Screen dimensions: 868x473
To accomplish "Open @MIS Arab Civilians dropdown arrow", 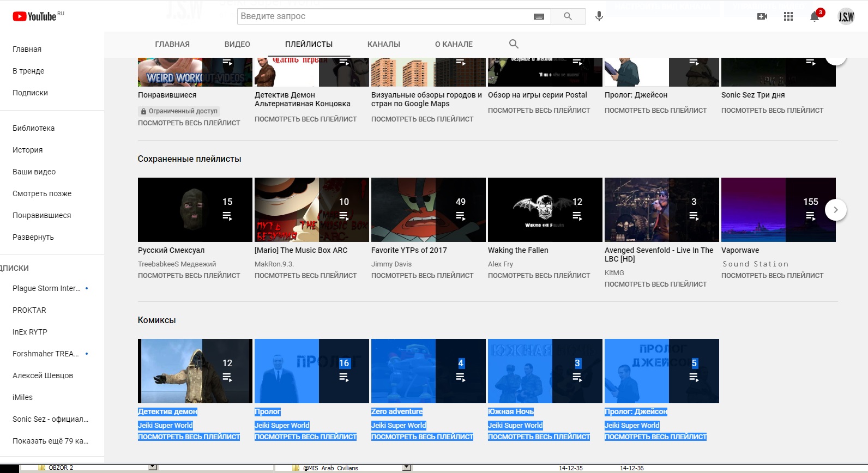I will click(407, 468).
